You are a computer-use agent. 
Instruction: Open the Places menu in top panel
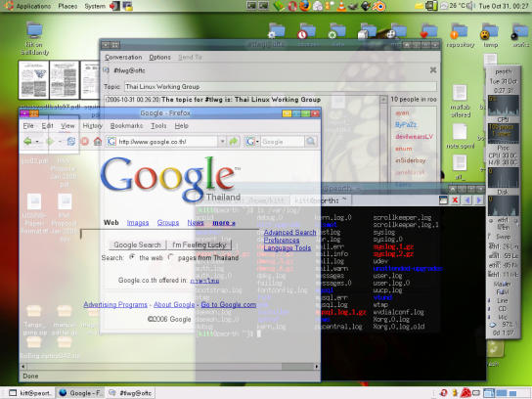(67, 6)
